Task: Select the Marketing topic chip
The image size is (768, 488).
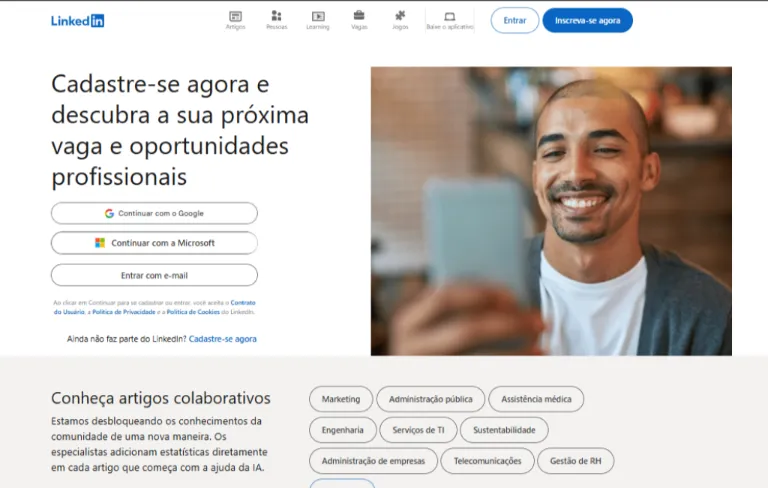Action: click(341, 399)
